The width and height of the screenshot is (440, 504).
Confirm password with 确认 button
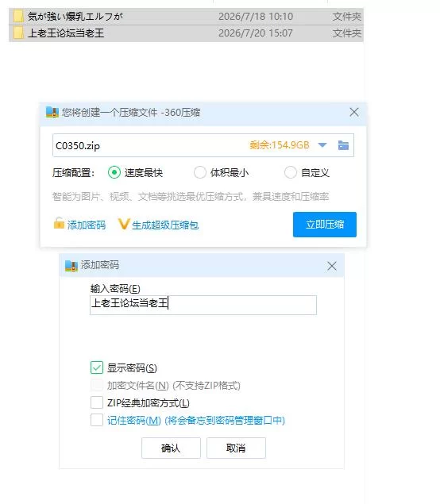(171, 448)
